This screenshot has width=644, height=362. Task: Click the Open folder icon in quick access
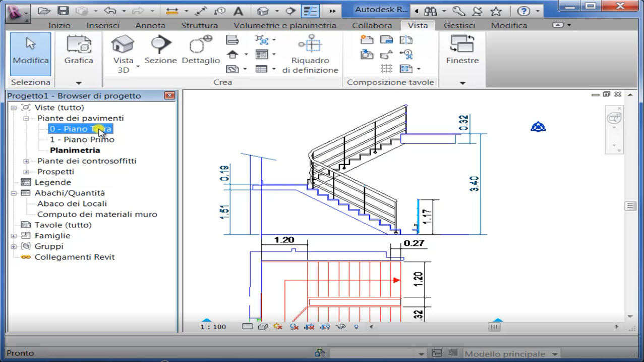pos(44,11)
